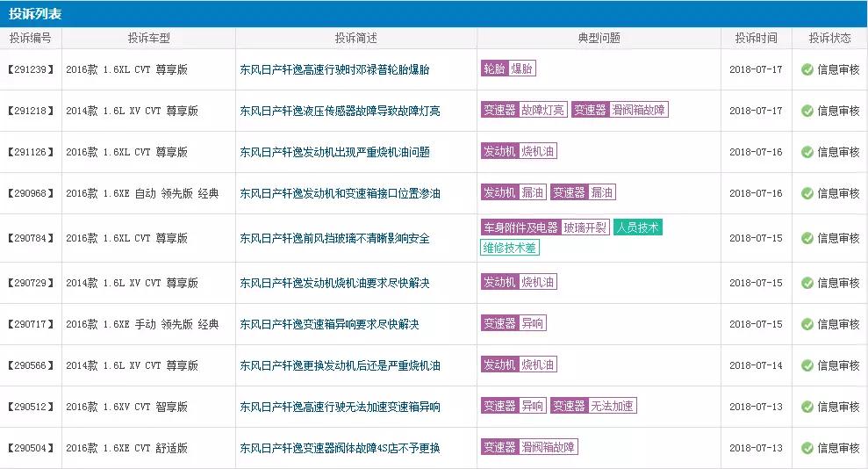
Task: Click model 2016款 1.6XE CVT 舒适版
Action: [126, 448]
